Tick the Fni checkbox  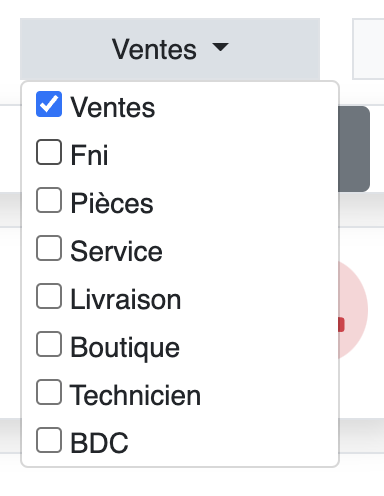pos(49,152)
